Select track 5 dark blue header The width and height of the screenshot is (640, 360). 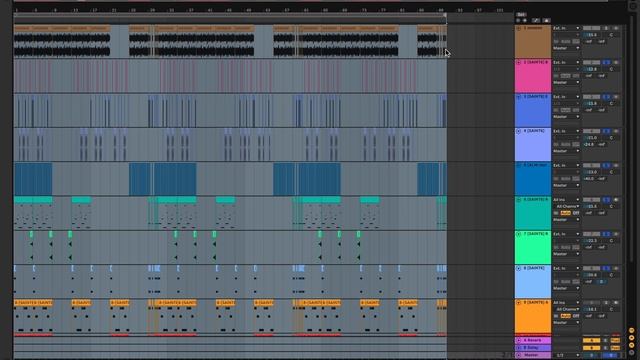pos(533,179)
